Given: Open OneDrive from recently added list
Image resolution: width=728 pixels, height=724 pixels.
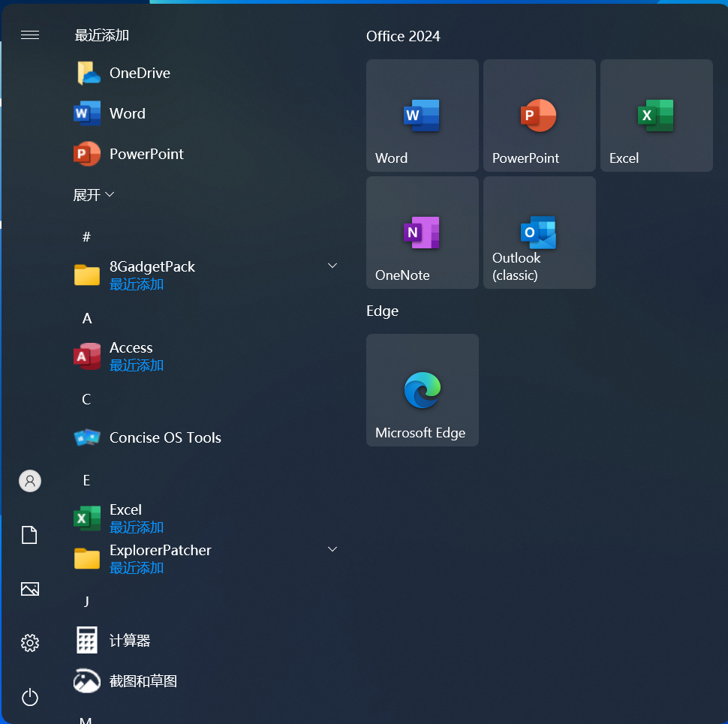Looking at the screenshot, I should [140, 73].
